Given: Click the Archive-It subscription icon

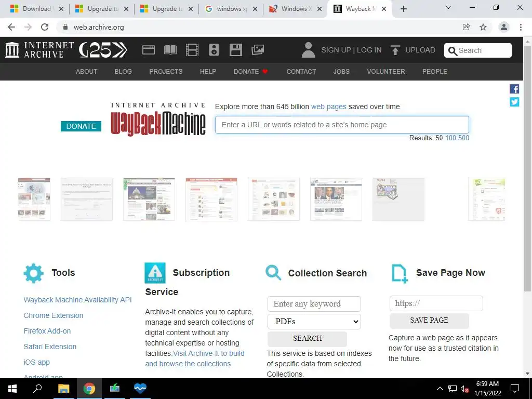Looking at the screenshot, I should click(x=155, y=273).
